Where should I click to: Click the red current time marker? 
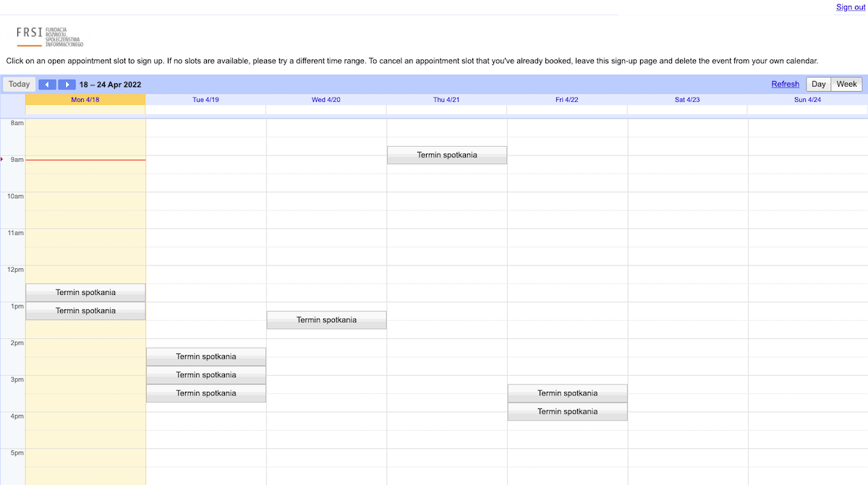[x=85, y=160]
